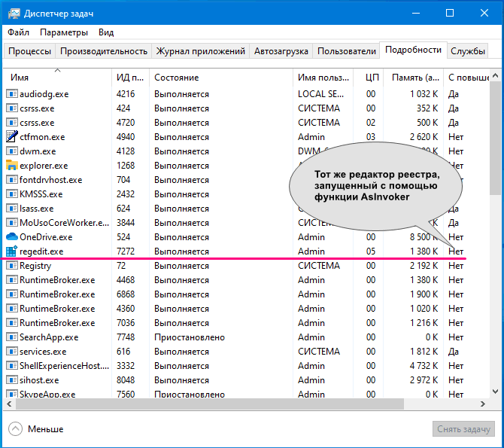Click the sihost.exe process icon
504x448 pixels.
(12, 380)
